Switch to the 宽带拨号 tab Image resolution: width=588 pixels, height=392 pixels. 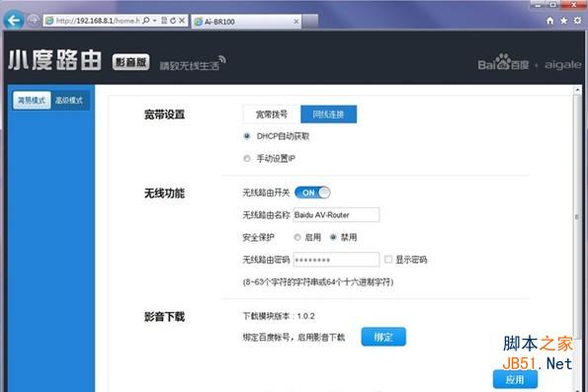click(x=272, y=115)
